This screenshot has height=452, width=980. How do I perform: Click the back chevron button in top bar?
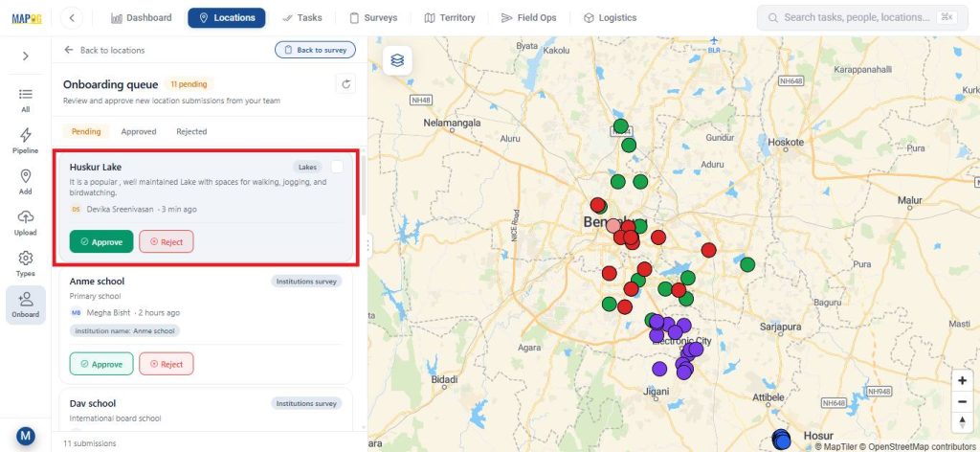(x=72, y=18)
